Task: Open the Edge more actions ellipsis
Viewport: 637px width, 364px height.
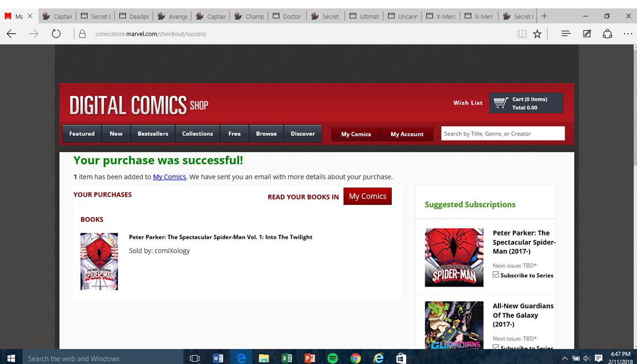Action: click(628, 34)
